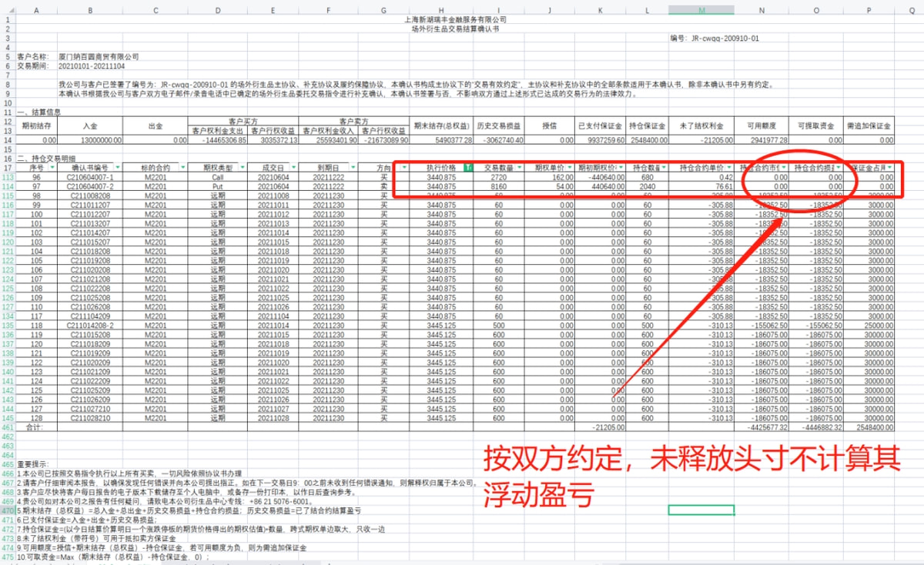Select the Put cell in row 114

[218, 186]
